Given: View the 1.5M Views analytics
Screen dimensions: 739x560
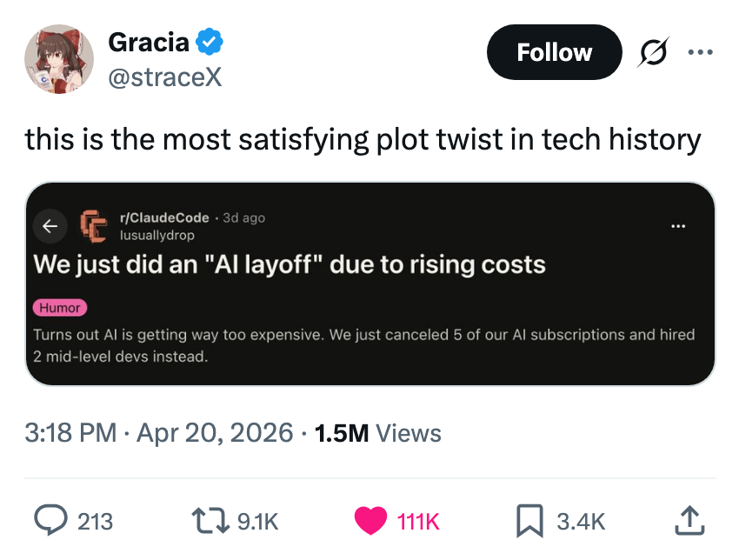Looking at the screenshot, I should tap(377, 433).
